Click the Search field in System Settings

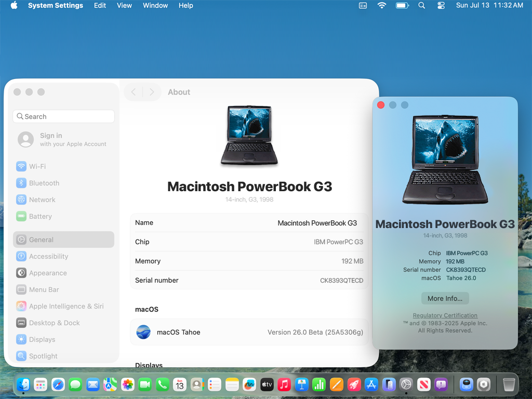(x=64, y=116)
